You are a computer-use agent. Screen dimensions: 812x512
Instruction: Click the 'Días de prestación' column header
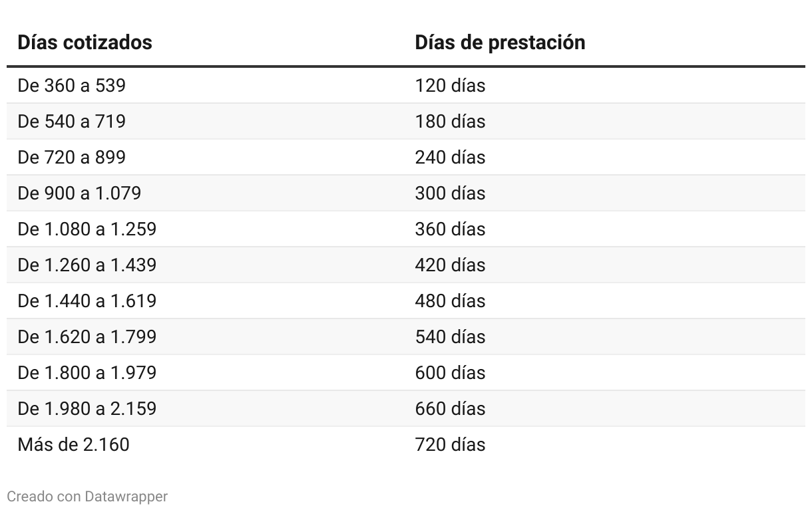500,43
